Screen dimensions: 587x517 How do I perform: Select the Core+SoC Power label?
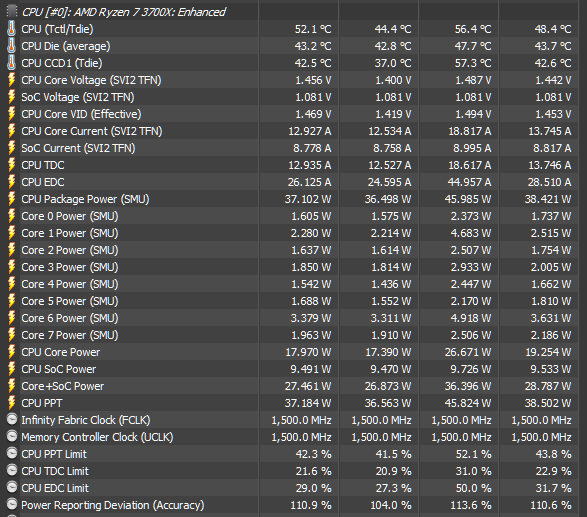point(63,386)
